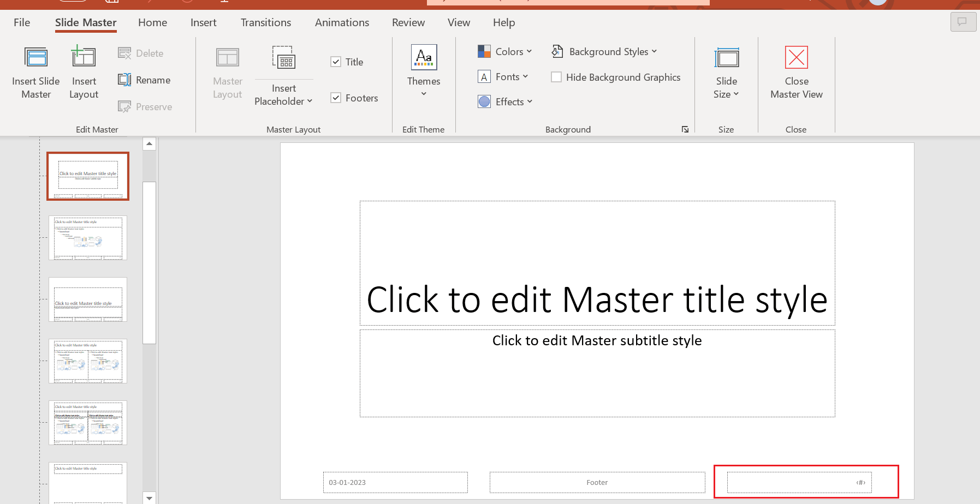Uncheck the Footers checkbox

336,98
